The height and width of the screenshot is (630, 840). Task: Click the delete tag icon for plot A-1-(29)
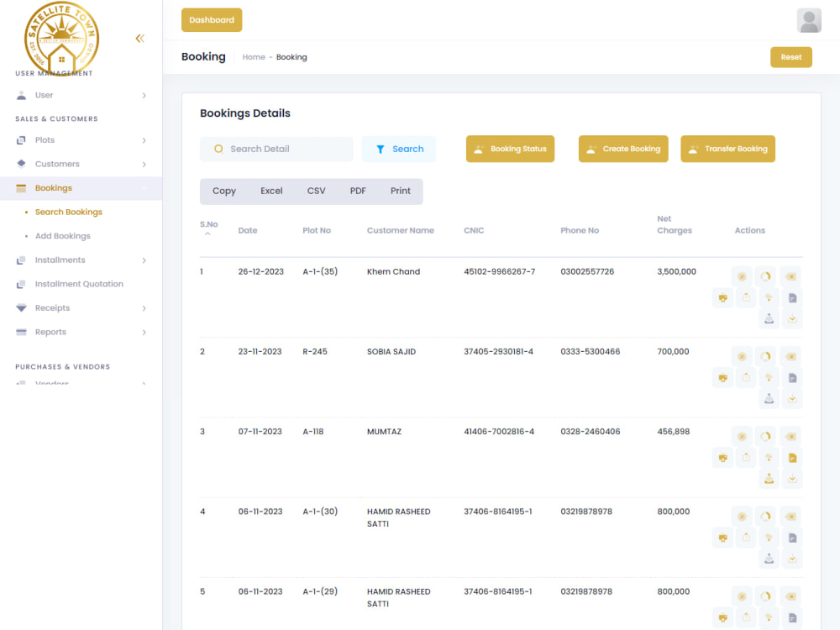(790, 596)
